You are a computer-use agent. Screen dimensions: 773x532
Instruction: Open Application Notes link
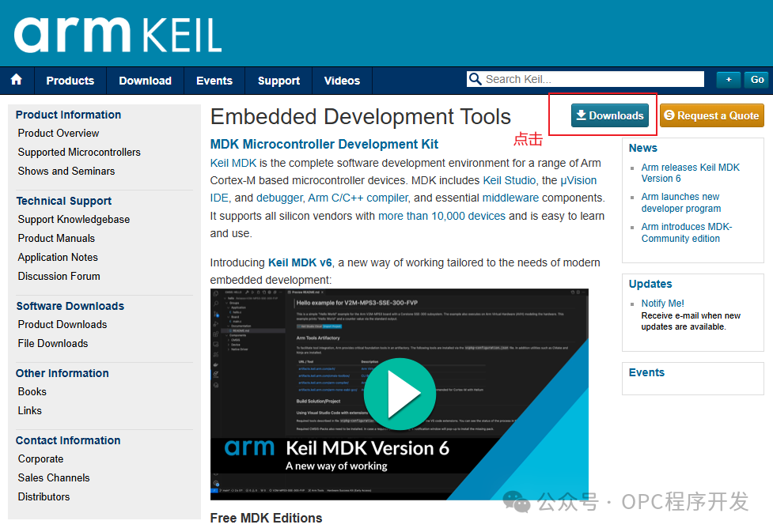pos(58,257)
